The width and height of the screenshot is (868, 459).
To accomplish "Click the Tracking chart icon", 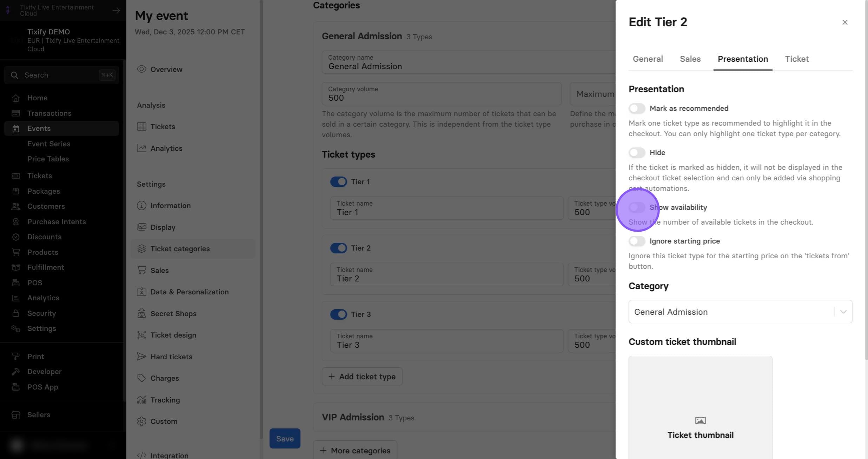I will (x=141, y=400).
